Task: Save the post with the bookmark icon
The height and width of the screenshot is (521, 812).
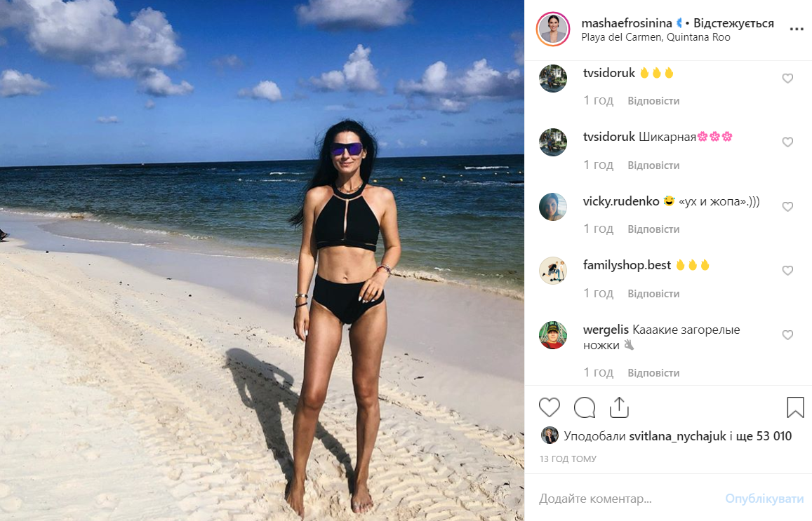Action: tap(795, 407)
